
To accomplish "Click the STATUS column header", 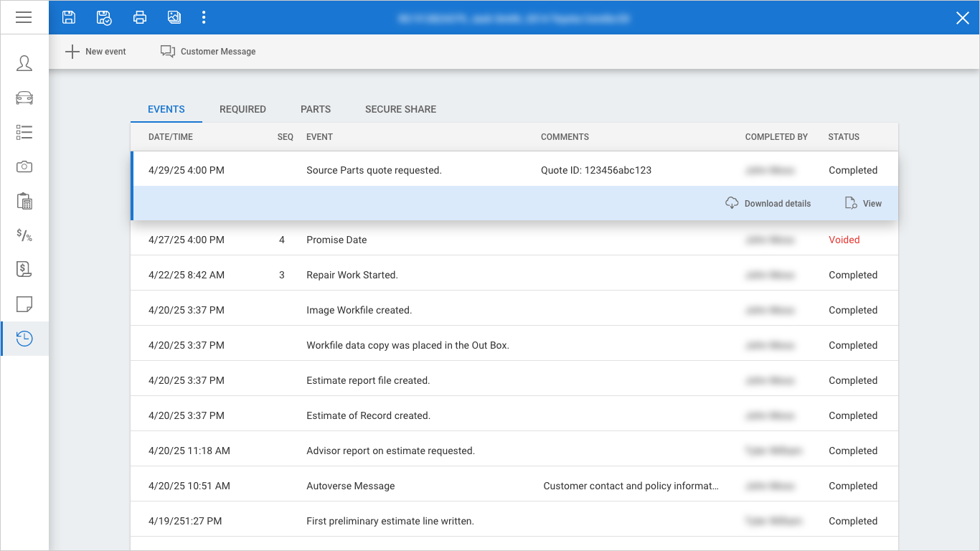I will [x=844, y=137].
